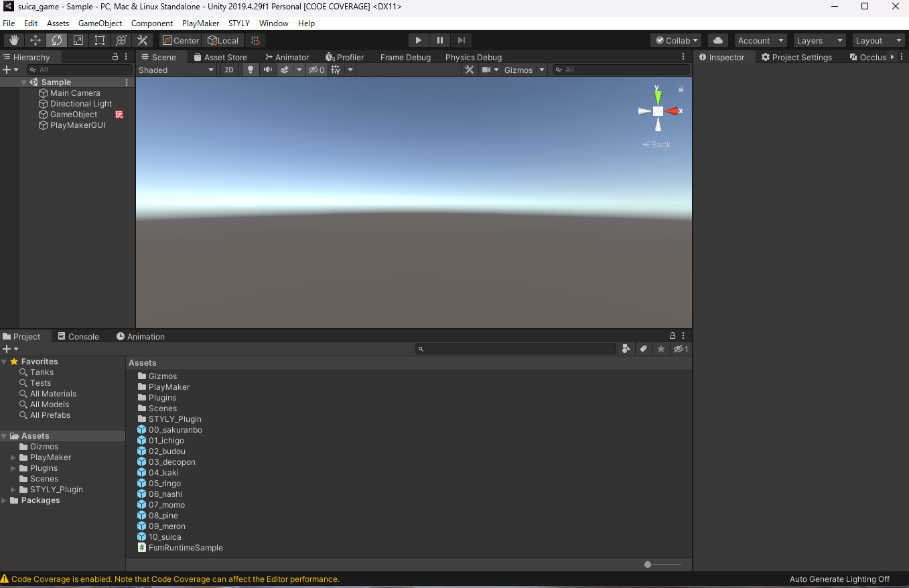
Task: Collapse the Sample scene in Hierarchy
Action: [24, 82]
